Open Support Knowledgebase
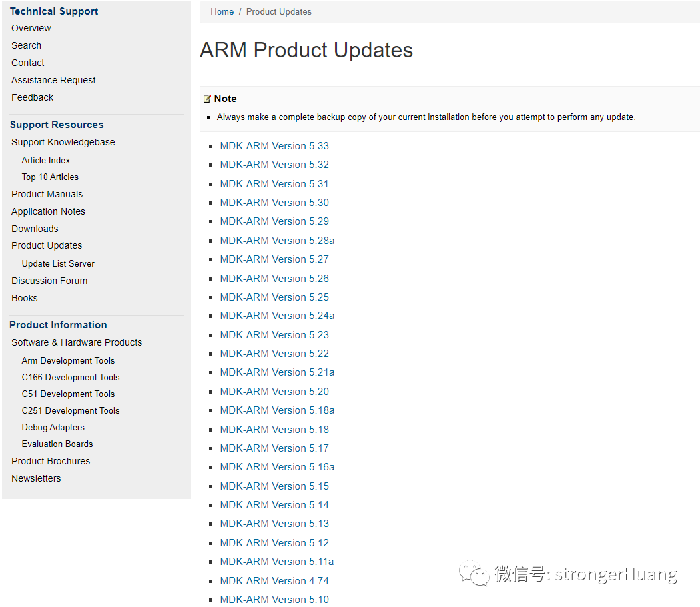The height and width of the screenshot is (607, 700). tap(63, 142)
